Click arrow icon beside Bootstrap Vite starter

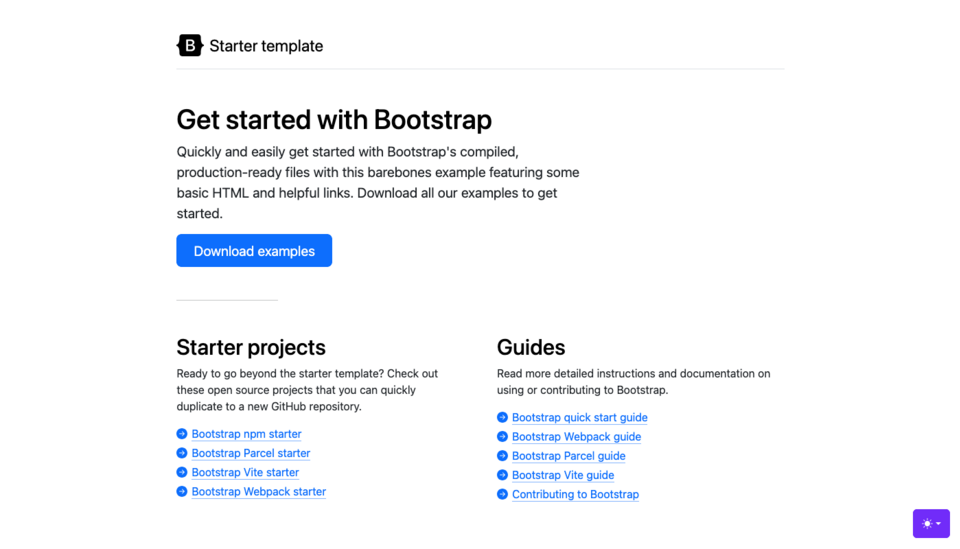182,472
